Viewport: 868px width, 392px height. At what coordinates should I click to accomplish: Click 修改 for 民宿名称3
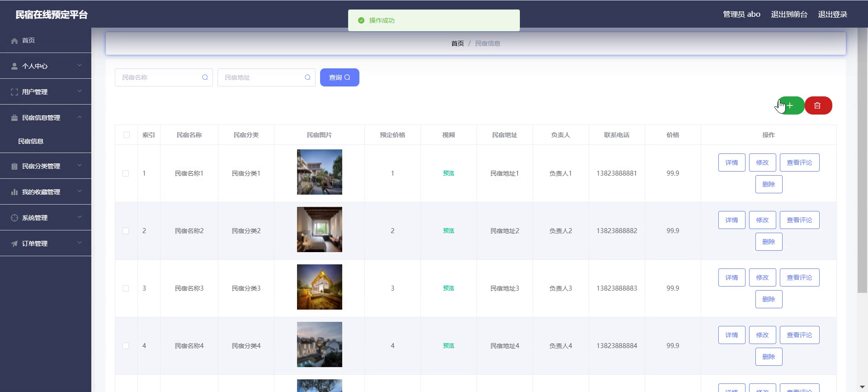pyautogui.click(x=762, y=277)
